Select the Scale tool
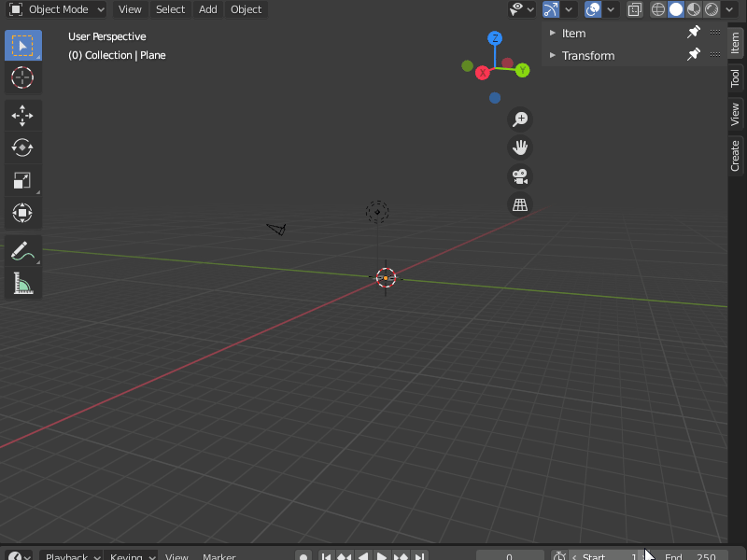 click(x=22, y=179)
